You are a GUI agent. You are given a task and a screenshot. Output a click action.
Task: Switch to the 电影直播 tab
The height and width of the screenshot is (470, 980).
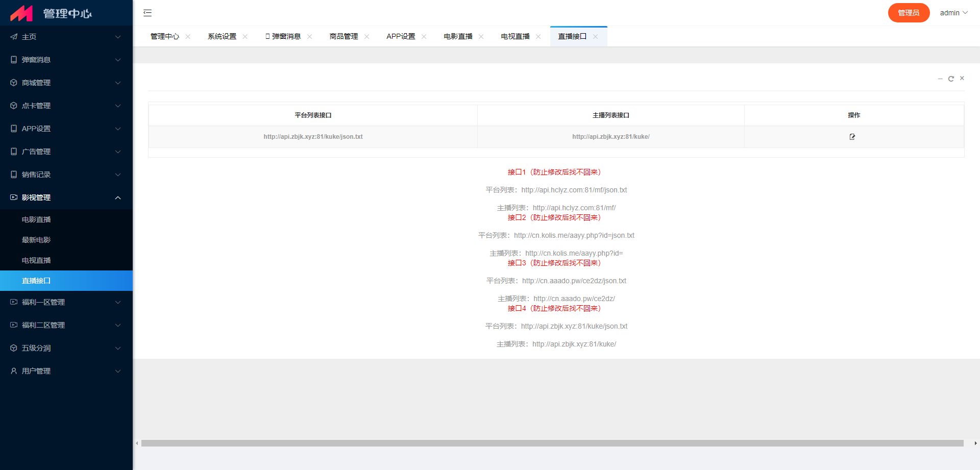tap(458, 37)
